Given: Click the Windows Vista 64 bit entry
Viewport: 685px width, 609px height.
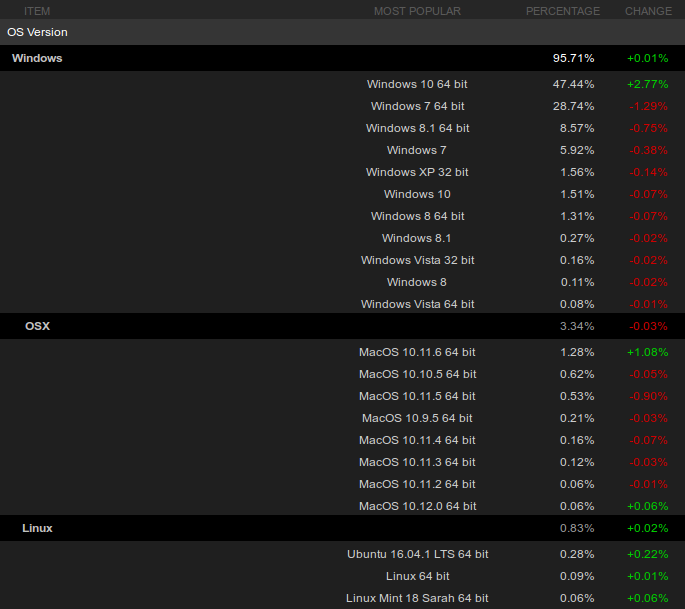Looking at the screenshot, I should pyautogui.click(x=417, y=304).
